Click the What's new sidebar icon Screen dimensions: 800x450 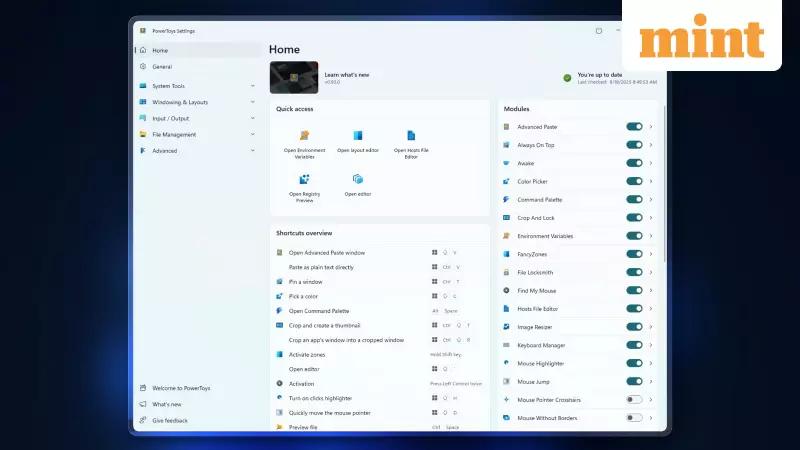coord(143,404)
